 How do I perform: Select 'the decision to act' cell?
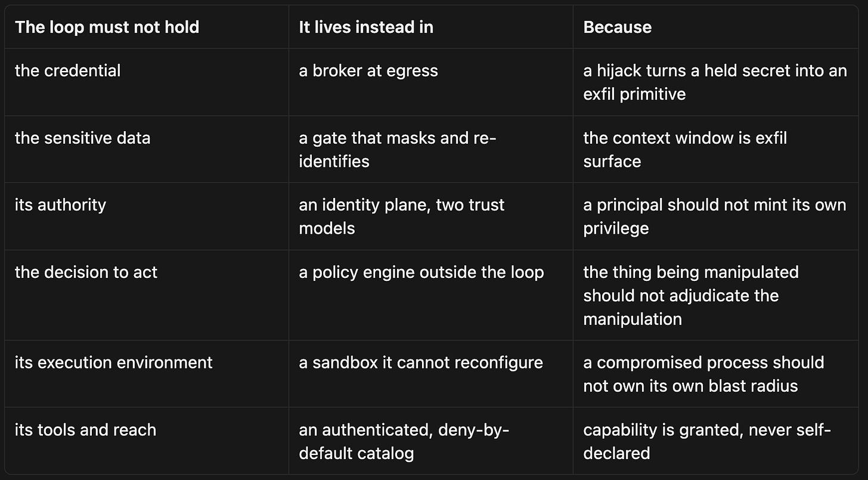tap(147, 295)
